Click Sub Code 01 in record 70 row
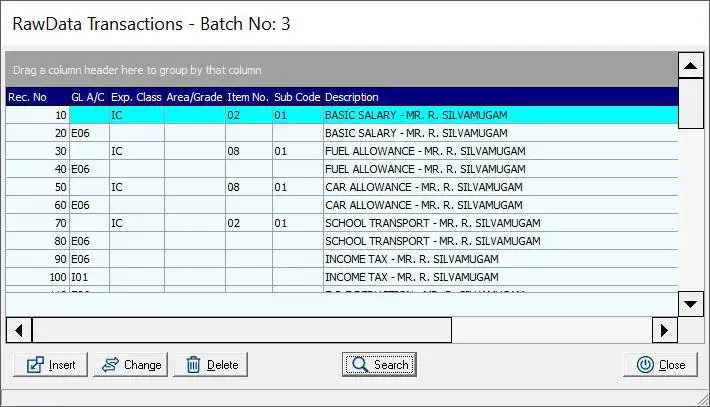This screenshot has width=710, height=407. point(297,223)
